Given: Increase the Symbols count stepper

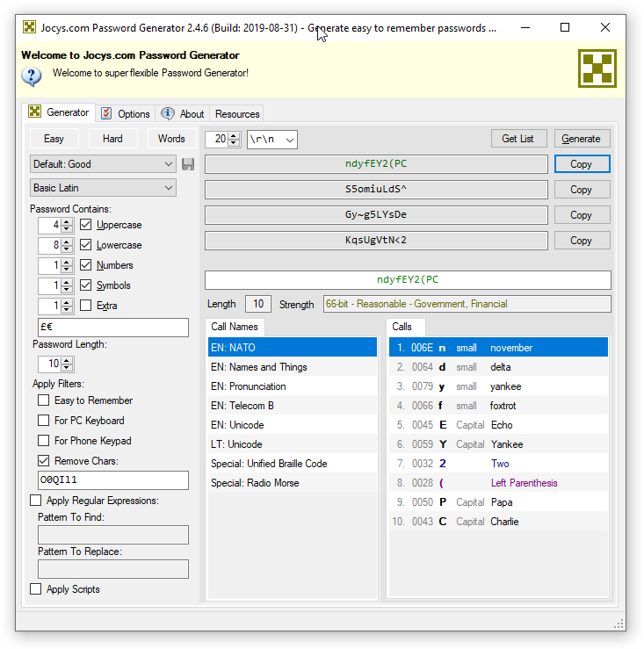Looking at the screenshot, I should [67, 283].
